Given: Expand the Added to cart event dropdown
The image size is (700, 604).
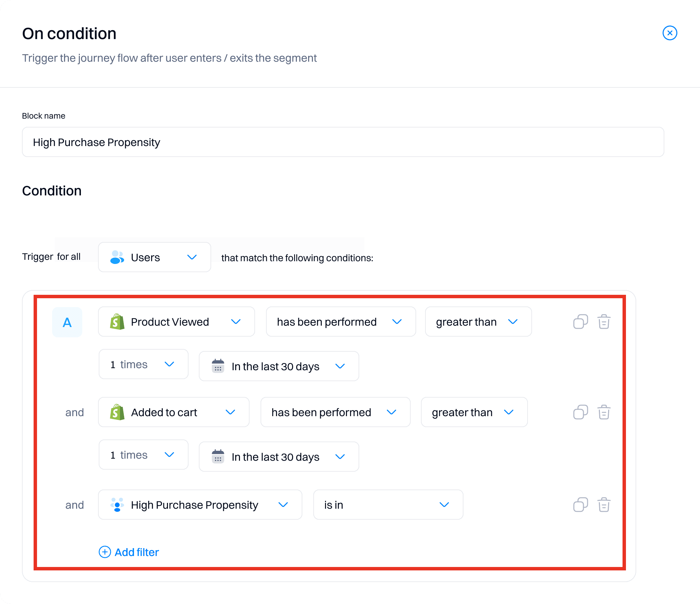Looking at the screenshot, I should [173, 412].
